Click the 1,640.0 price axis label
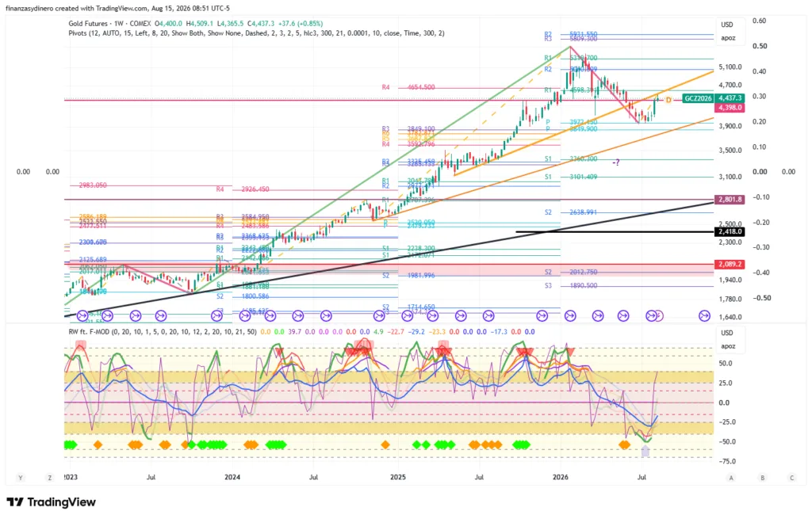Screen dimensions: 812x519 coord(730,317)
